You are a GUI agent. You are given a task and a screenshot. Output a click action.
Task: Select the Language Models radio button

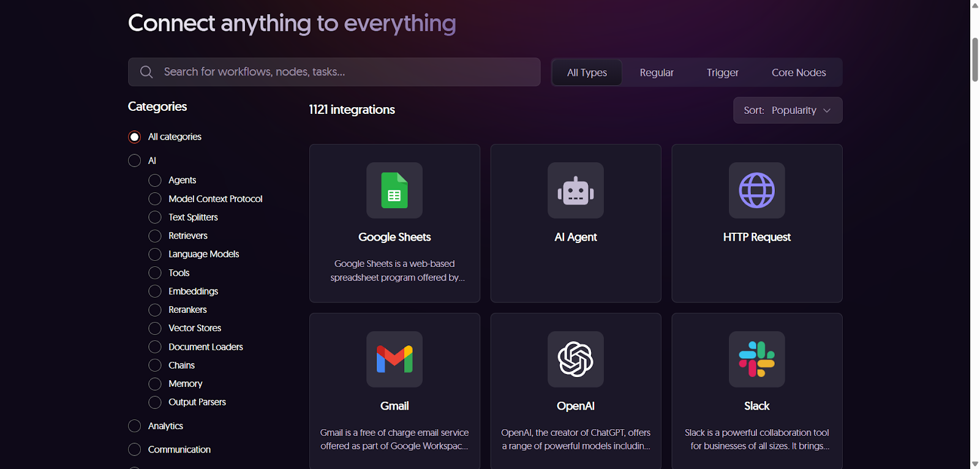click(155, 254)
